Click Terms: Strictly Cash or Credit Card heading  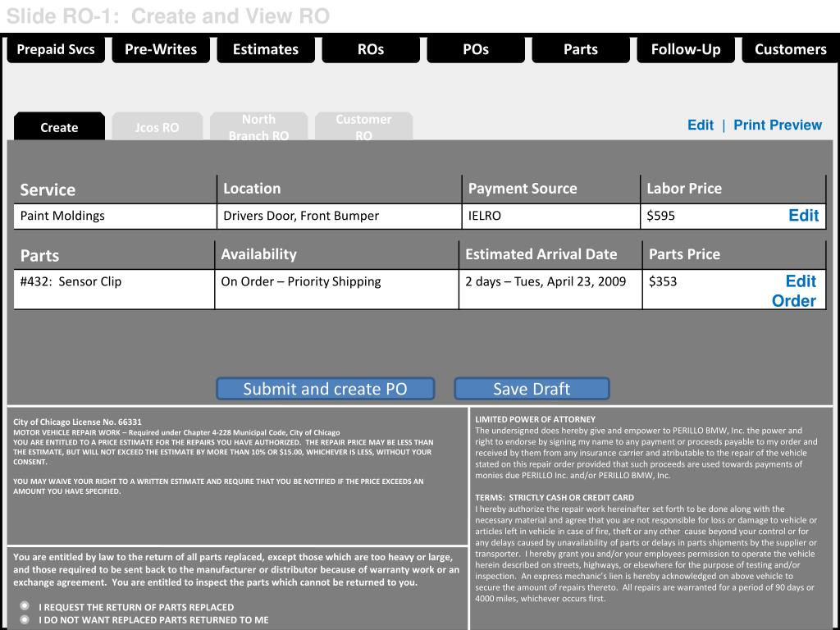point(555,498)
